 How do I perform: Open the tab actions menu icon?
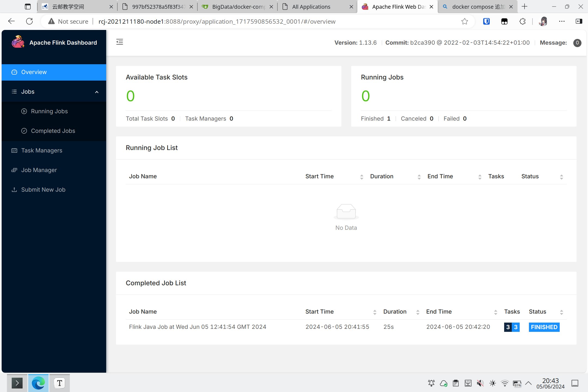[28, 7]
